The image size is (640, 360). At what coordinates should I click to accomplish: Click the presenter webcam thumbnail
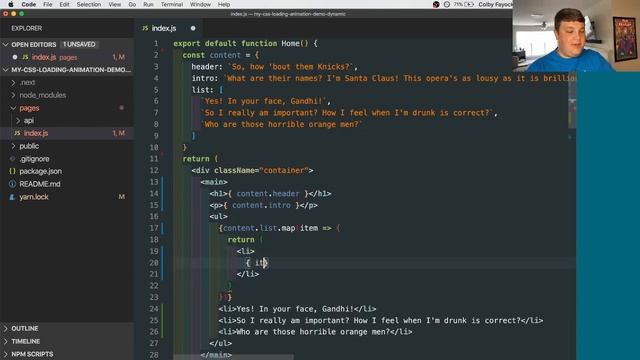(x=576, y=36)
